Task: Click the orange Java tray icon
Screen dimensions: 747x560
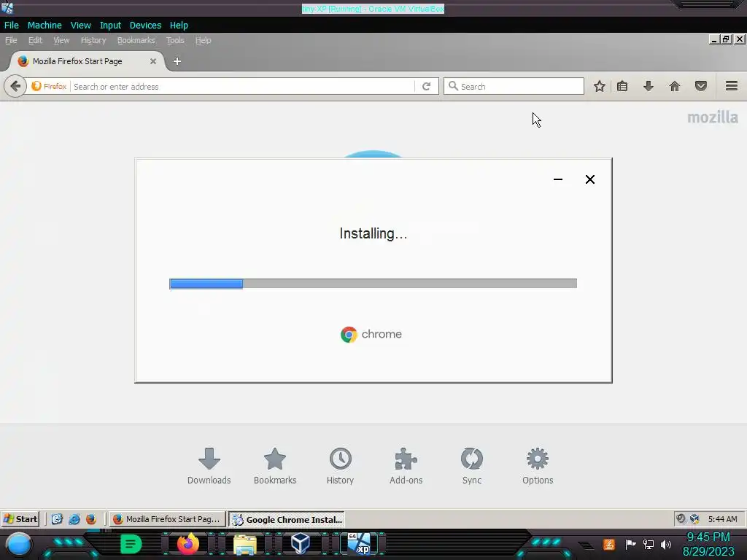Action: [x=609, y=544]
